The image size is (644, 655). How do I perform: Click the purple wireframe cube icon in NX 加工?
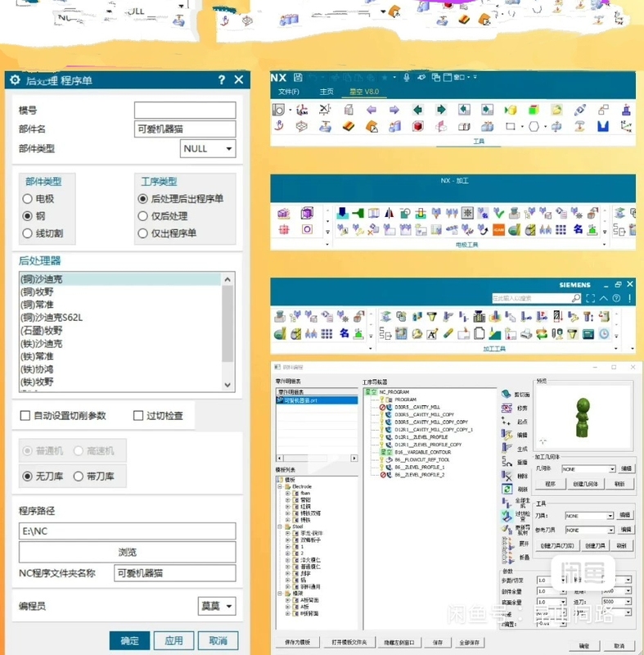[x=307, y=213]
